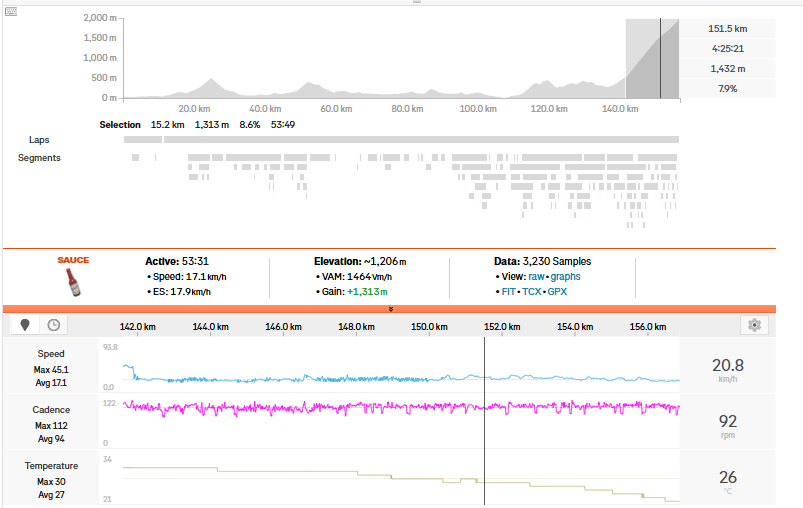This screenshot has height=508, width=803.
Task: Download the TCX file export
Action: coord(532,291)
